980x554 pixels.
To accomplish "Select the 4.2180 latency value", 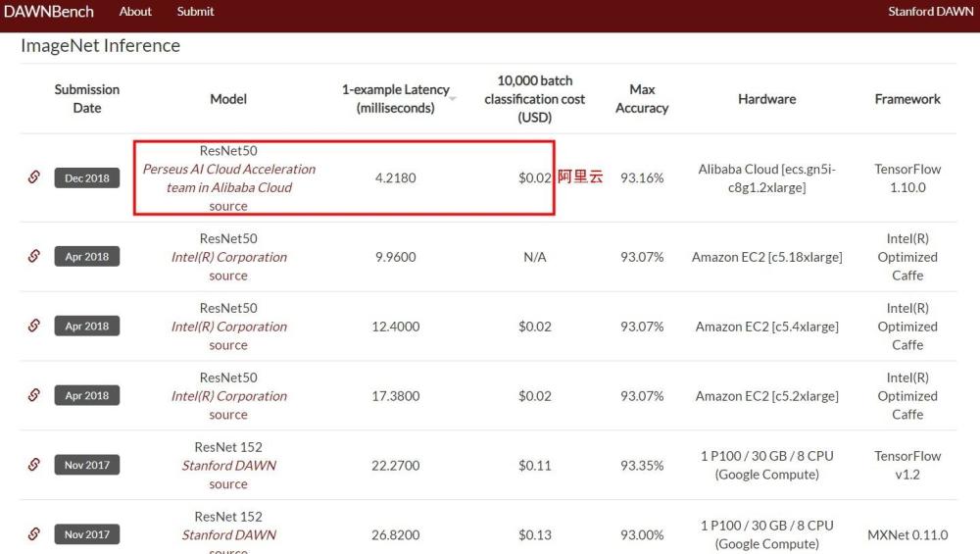I will (395, 178).
